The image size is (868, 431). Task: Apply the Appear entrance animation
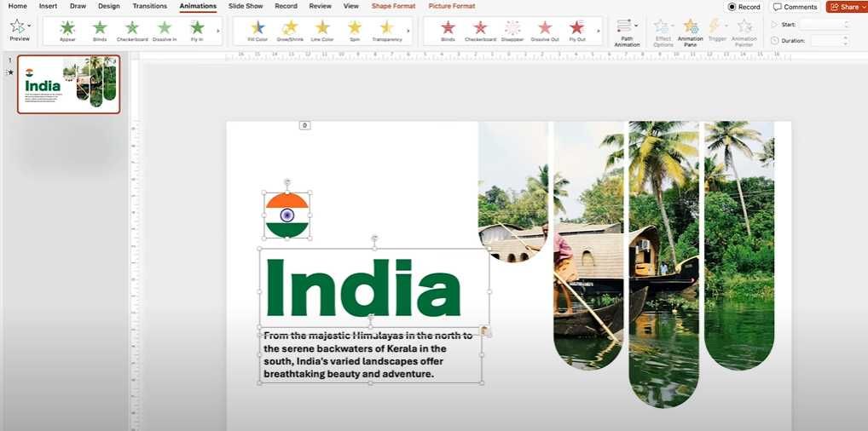pos(67,31)
